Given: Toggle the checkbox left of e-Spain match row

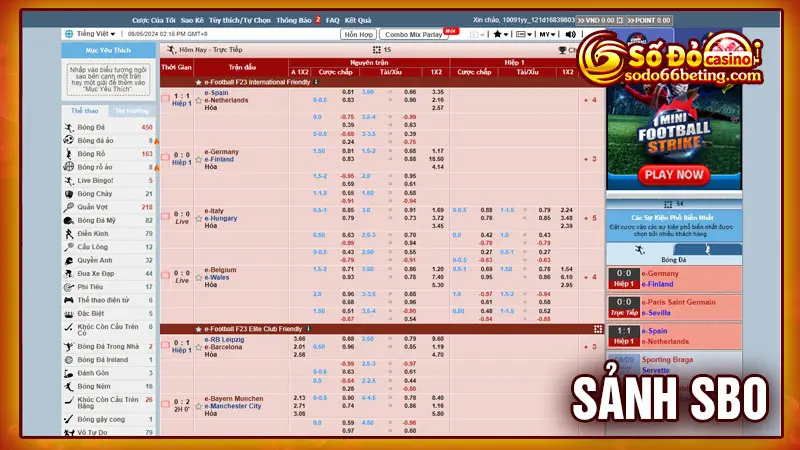Looking at the screenshot, I should 166,100.
